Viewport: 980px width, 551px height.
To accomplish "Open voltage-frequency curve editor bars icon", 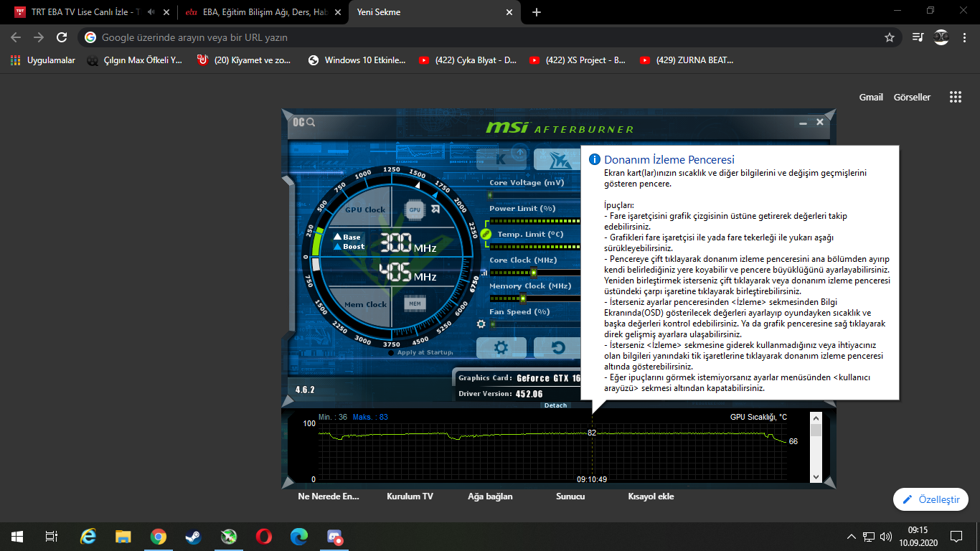I will pos(484,273).
